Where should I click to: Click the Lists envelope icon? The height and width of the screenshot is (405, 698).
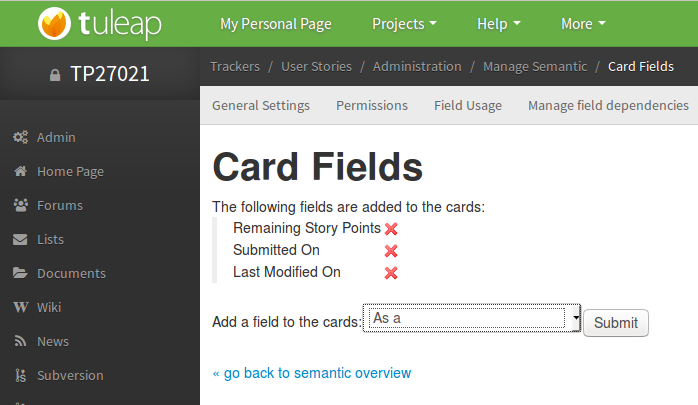pyautogui.click(x=20, y=239)
